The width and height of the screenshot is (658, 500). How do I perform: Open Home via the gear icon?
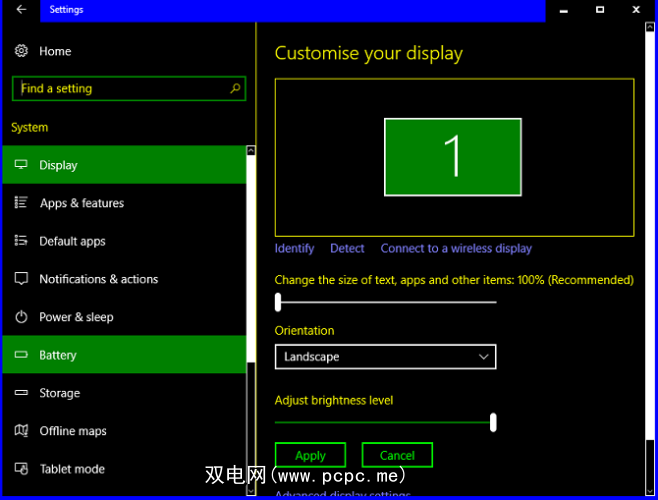21,51
